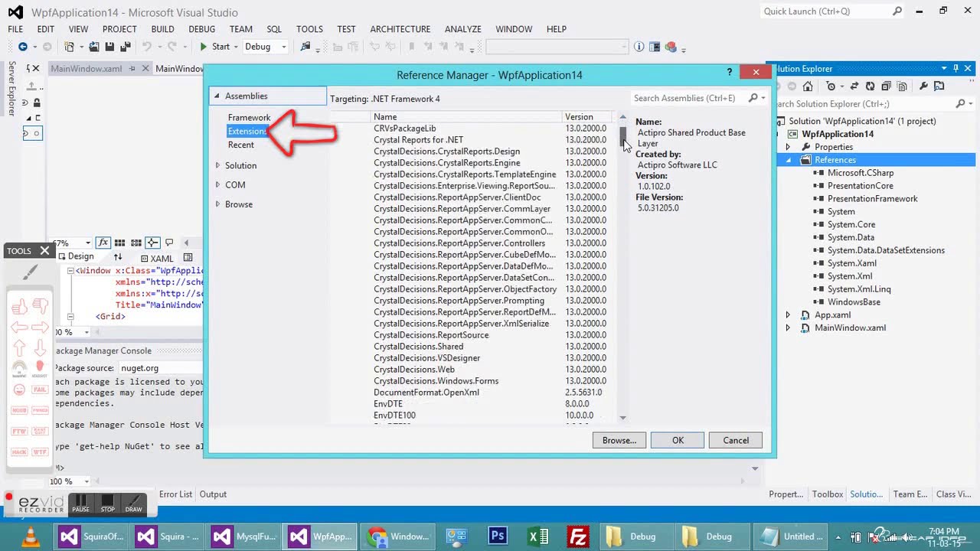Image resolution: width=980 pixels, height=551 pixels.
Task: Click the Save All toolbar icon
Action: [x=125, y=47]
